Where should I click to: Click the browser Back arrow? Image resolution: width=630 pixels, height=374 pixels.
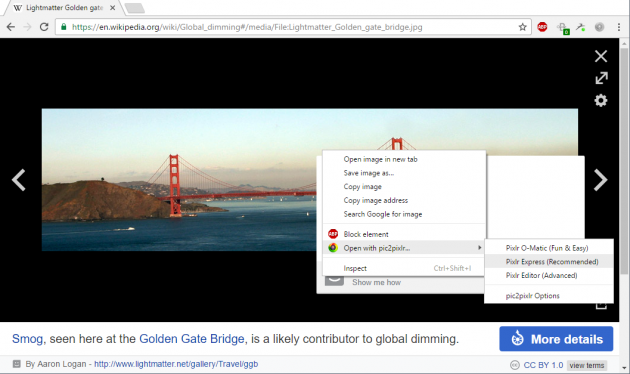[x=11, y=27]
